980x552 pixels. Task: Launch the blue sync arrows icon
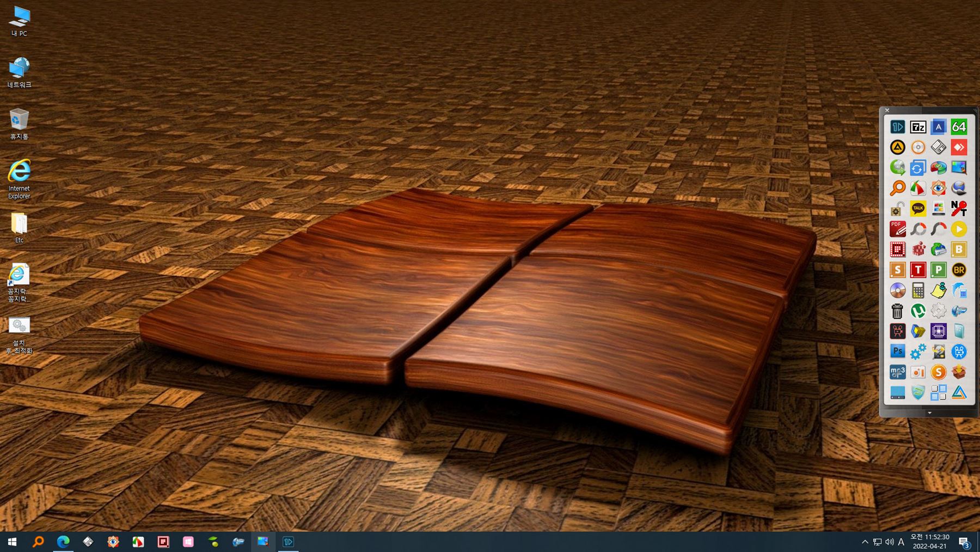coord(918,168)
